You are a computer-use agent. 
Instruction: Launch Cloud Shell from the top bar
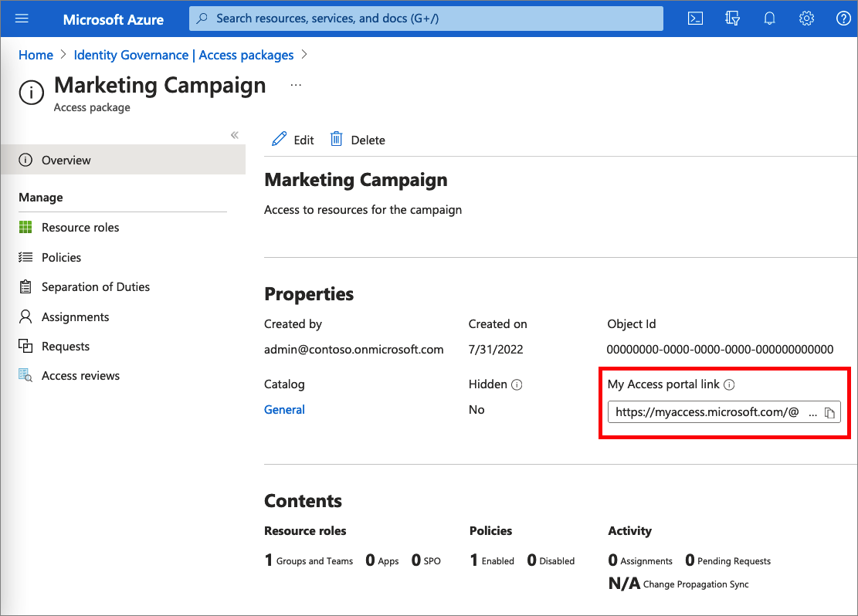point(695,18)
